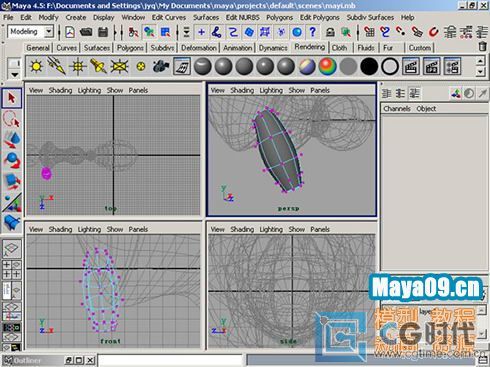Click the shelf trash can icon
This screenshot has width=490, height=367.
click(x=482, y=46)
